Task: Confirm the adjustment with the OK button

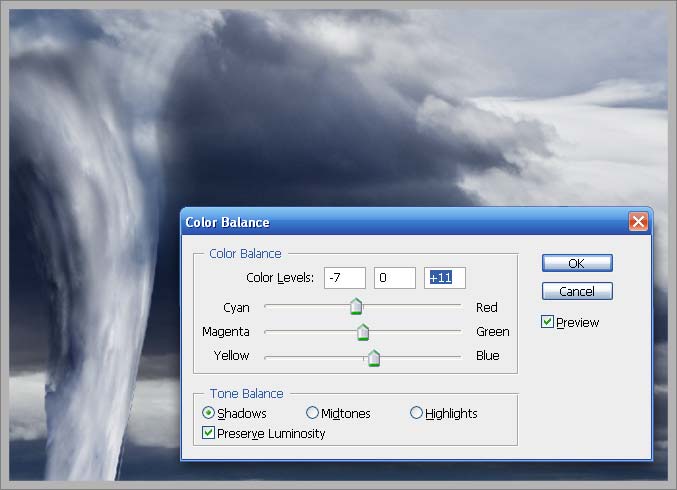Action: click(577, 263)
